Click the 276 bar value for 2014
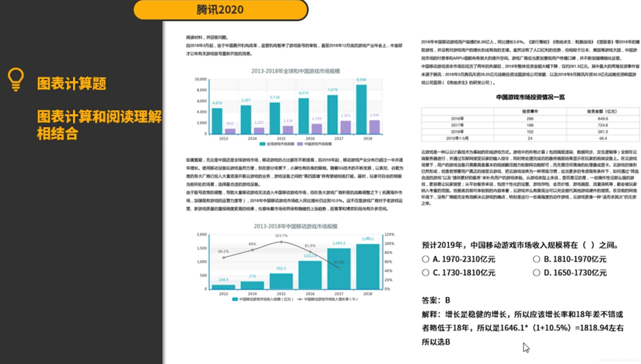This screenshot has height=364, width=641. click(x=252, y=276)
